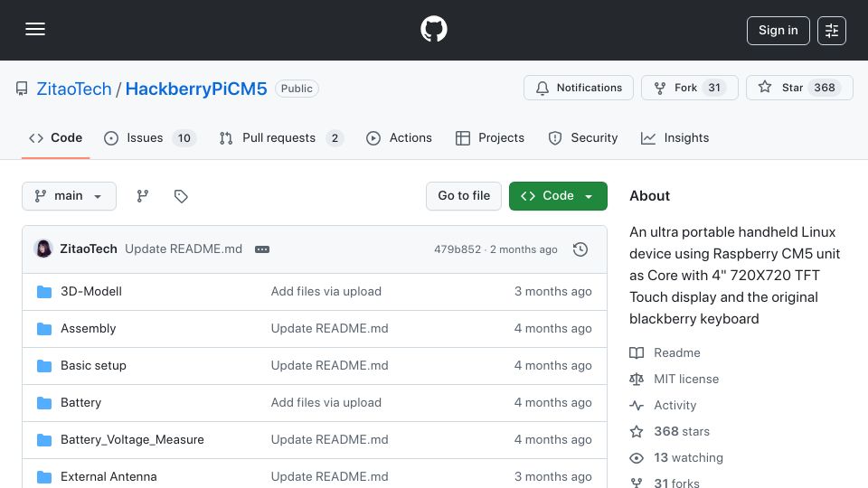Screen dimensions: 868x488
Task: Open the 3D-Modell folder
Action: point(91,292)
